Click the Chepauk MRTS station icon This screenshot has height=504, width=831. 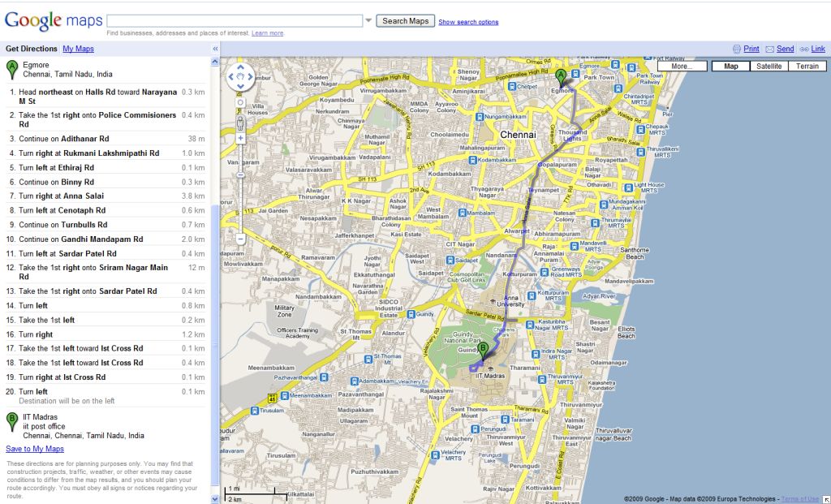pos(640,129)
